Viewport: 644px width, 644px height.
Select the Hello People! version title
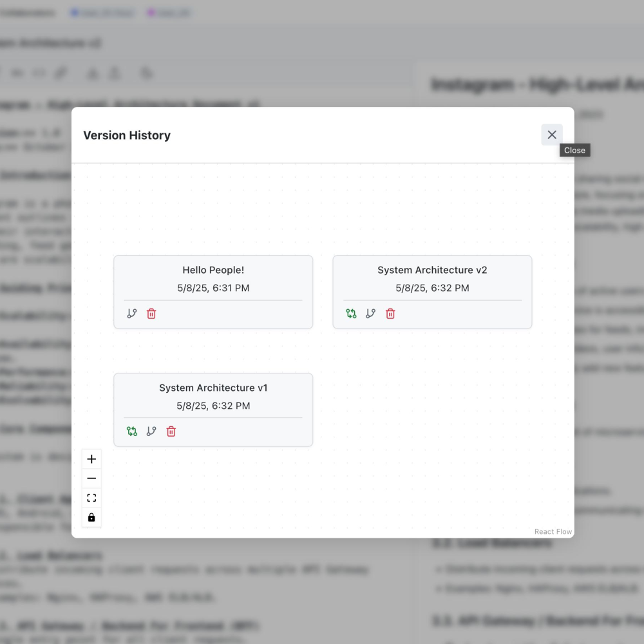coord(213,270)
